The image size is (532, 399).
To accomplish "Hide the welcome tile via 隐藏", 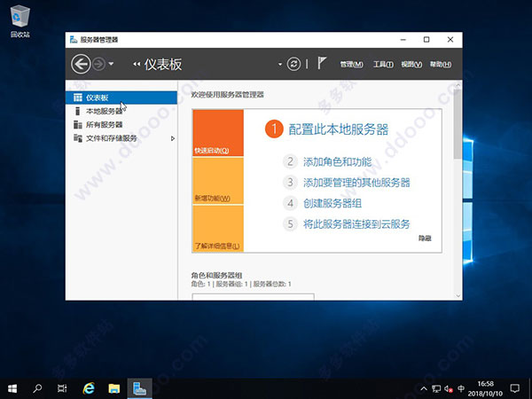I will (425, 239).
